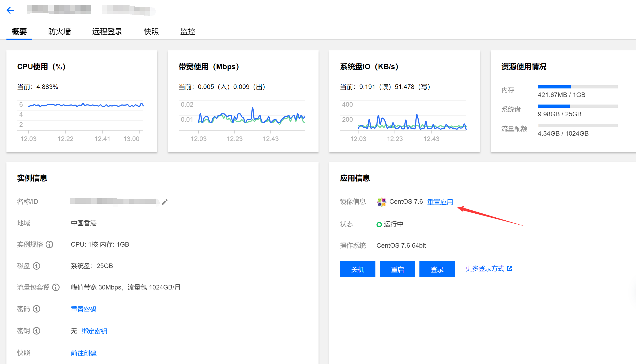Open the 远程登录 tab

coord(107,32)
